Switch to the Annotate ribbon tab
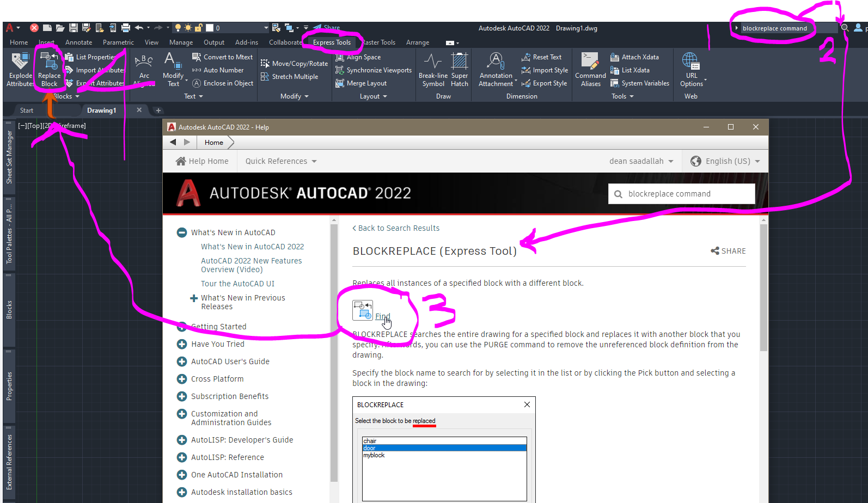This screenshot has height=503, width=868. coord(78,42)
